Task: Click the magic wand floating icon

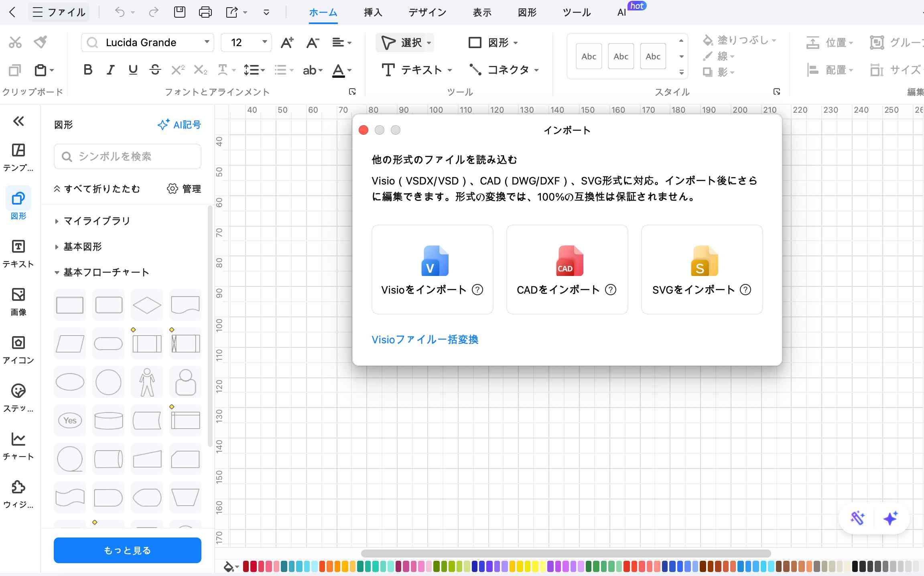Action: point(858,518)
